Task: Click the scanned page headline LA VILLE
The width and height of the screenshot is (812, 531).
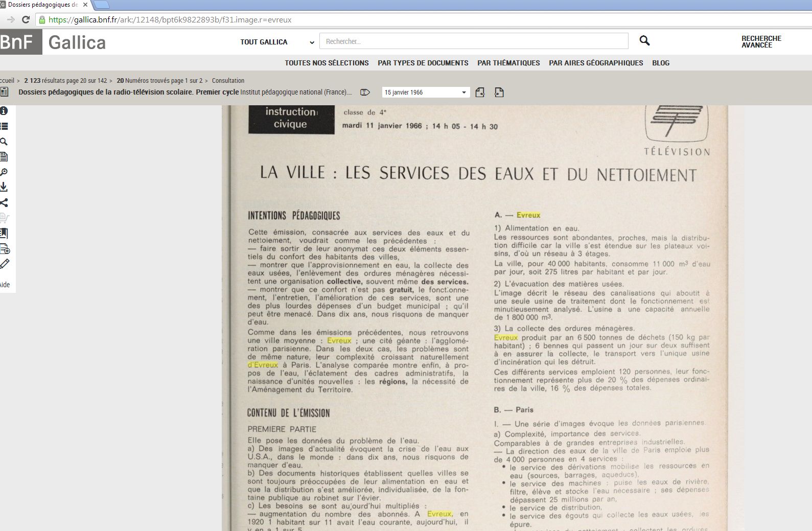Action: click(x=478, y=173)
